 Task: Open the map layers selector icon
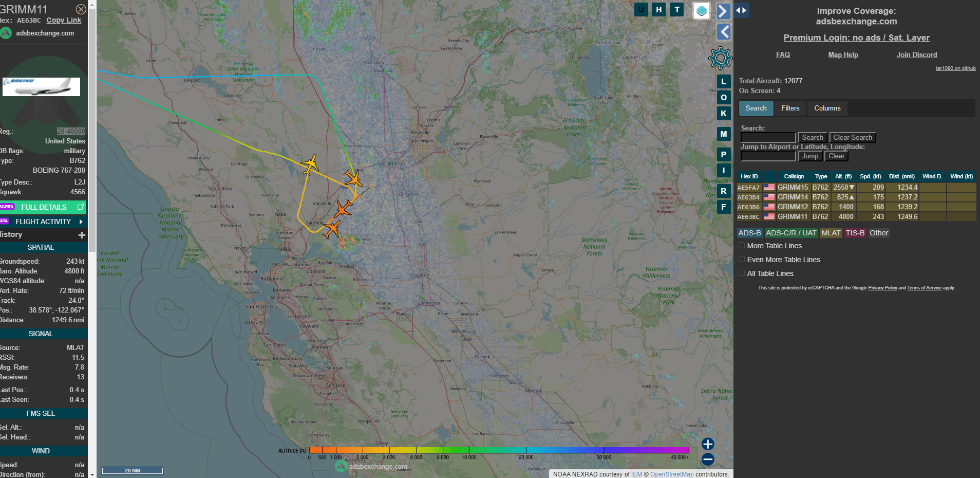click(x=702, y=11)
